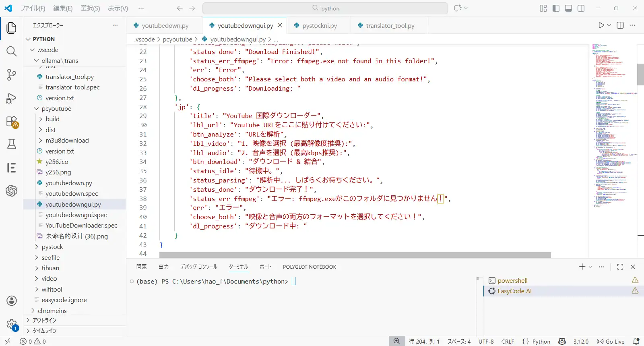Open POLYGLOT NOTEBOOK panel tab
The height and width of the screenshot is (346, 644).
tap(310, 267)
